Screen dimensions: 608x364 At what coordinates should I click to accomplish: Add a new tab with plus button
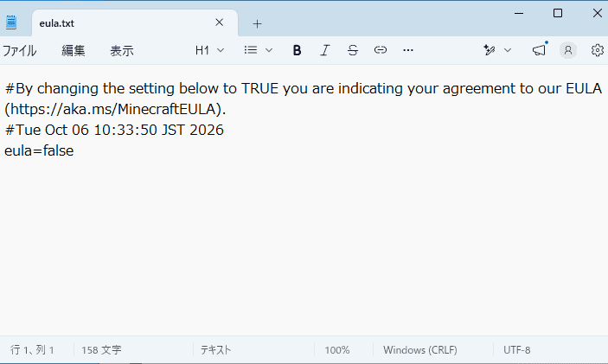point(257,24)
